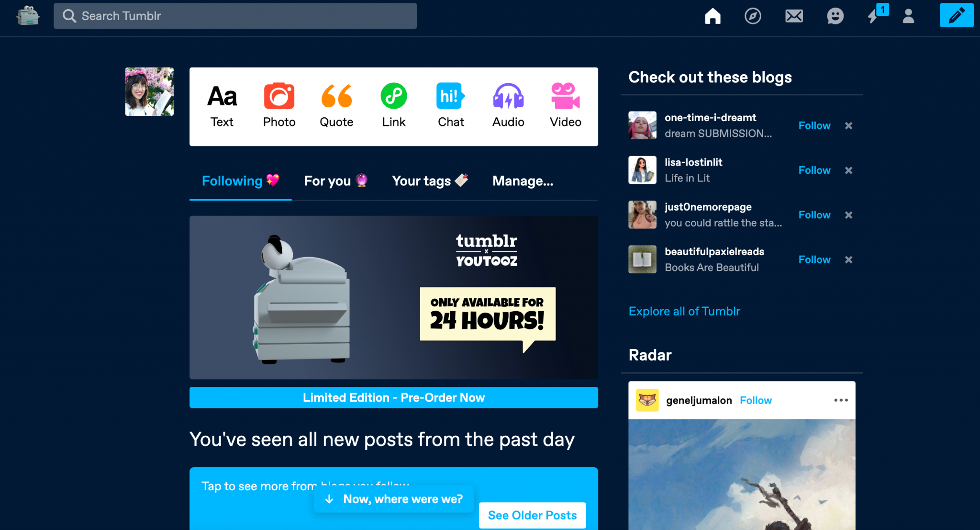Open the options menu on geneljumalon's post
Image resolution: width=980 pixels, height=530 pixels.
[x=841, y=400]
